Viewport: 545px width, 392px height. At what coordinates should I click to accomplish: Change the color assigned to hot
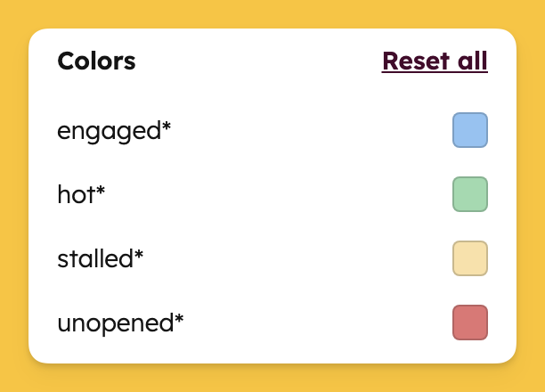coord(470,194)
